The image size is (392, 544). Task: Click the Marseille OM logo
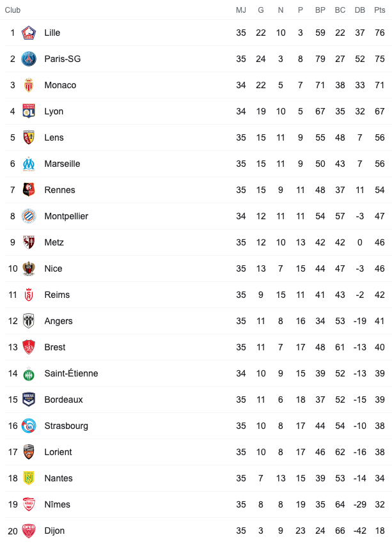pyautogui.click(x=29, y=164)
